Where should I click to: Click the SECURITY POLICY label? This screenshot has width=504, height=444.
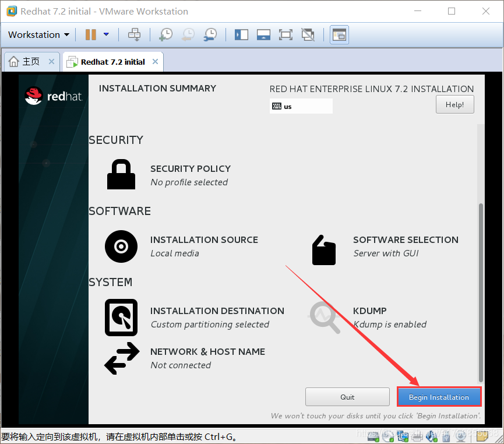coord(191,169)
